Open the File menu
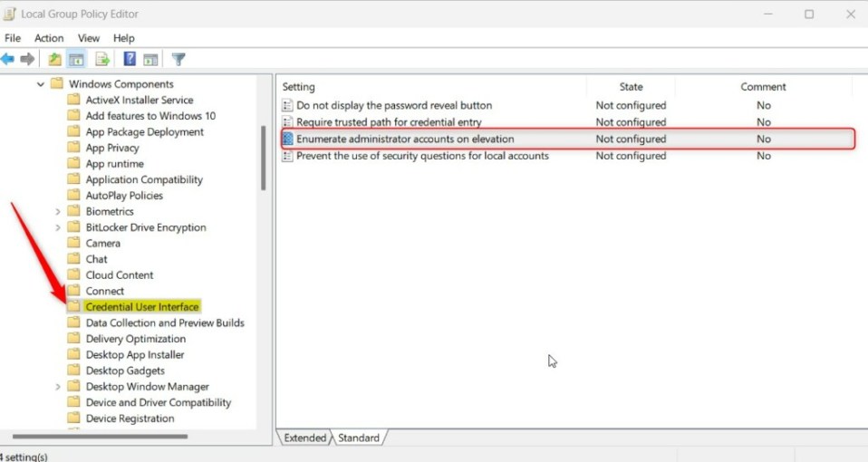Screen dimensions: 868x462 (12, 38)
